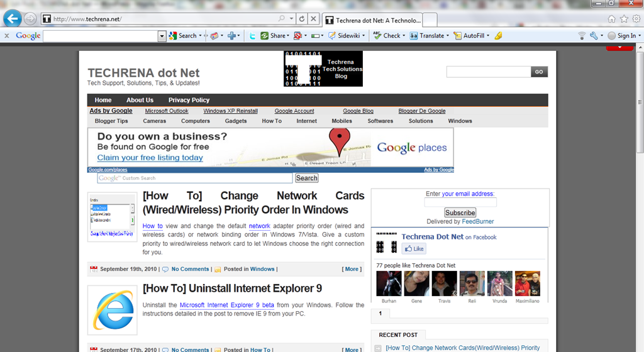Click the AutoFill toolbar button
Image resolution: width=644 pixels, height=352 pixels.
[469, 36]
